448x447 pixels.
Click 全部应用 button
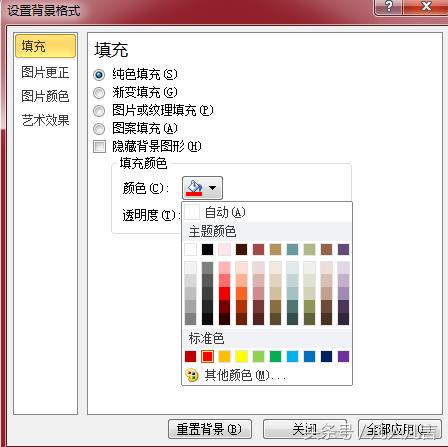(399, 429)
